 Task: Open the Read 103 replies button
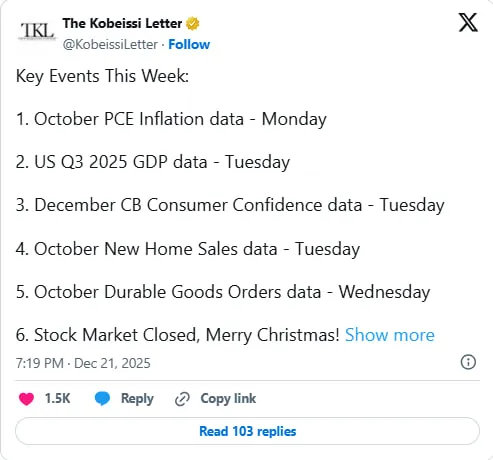[247, 431]
